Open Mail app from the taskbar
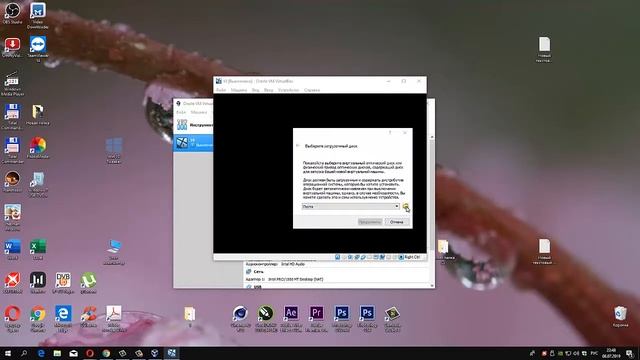The height and width of the screenshot is (360, 640). (73, 353)
